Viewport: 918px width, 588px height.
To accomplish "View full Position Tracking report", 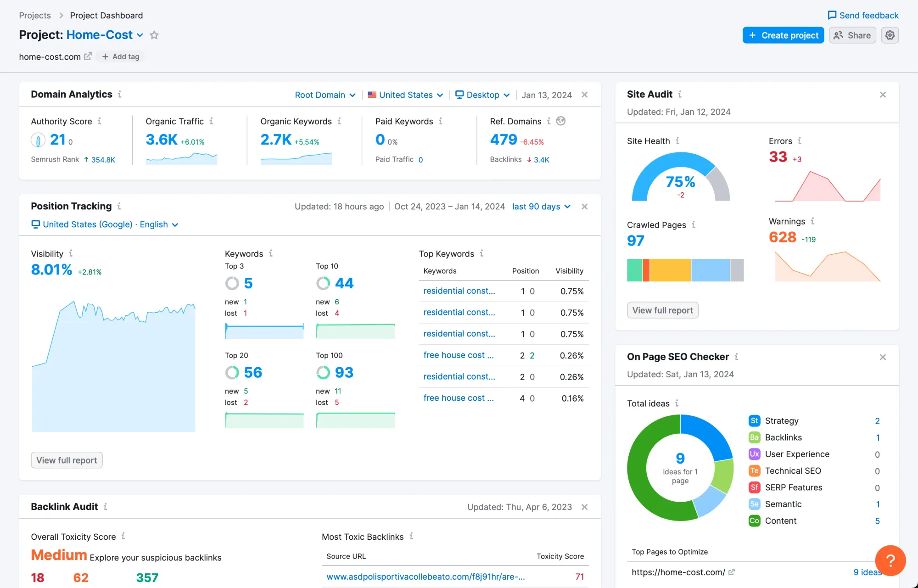I will pos(67,460).
